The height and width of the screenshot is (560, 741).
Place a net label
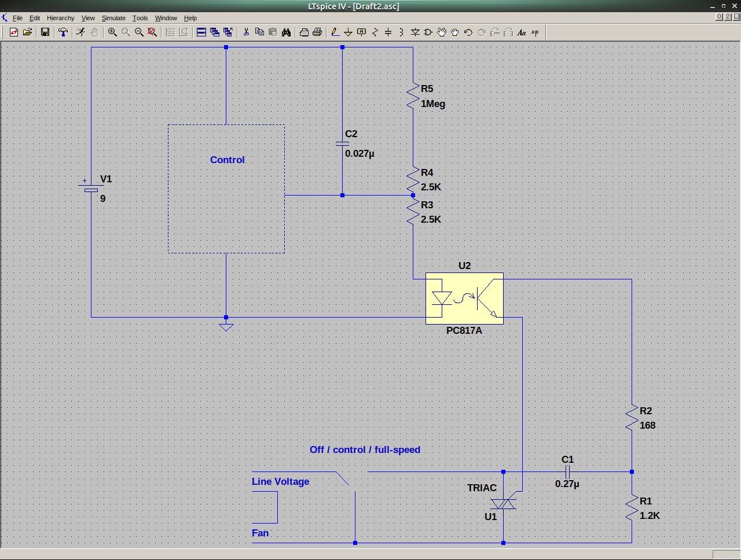tap(362, 32)
